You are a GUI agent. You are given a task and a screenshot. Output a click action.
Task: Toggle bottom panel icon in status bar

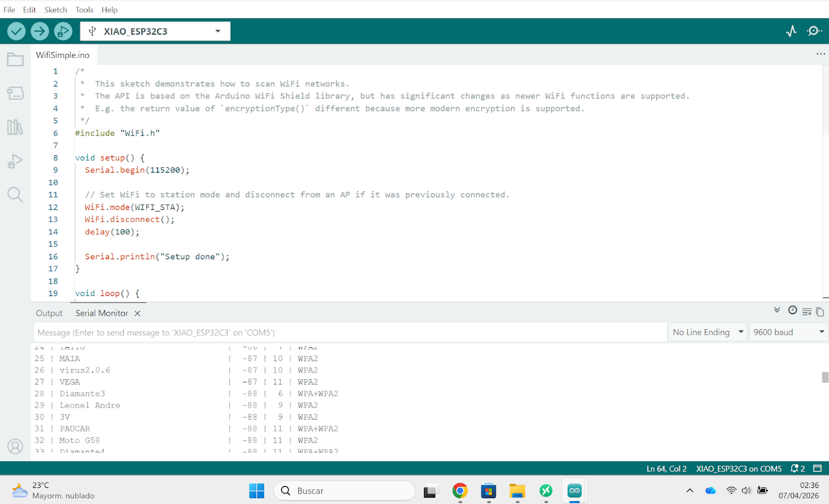[817, 469]
